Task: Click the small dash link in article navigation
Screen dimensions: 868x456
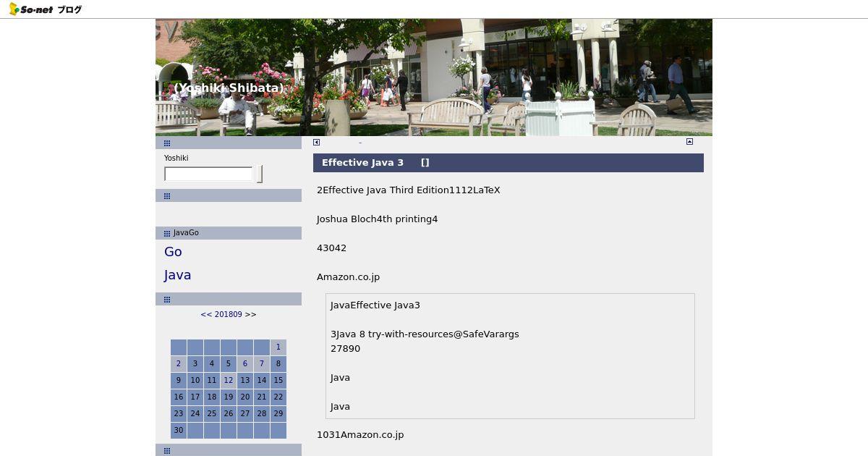Action: (360, 143)
